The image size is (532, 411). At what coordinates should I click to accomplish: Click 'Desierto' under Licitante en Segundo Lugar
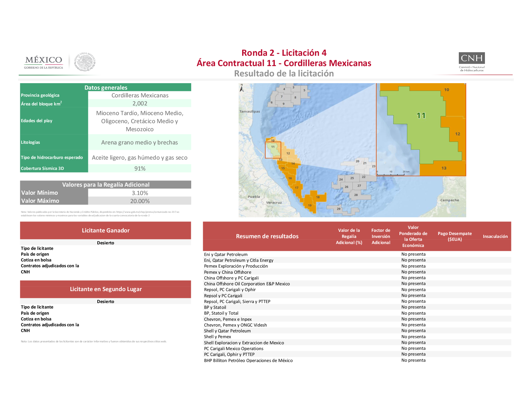[106, 301]
